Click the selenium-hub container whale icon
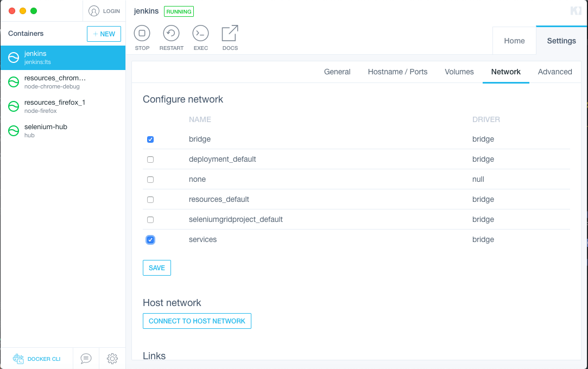The width and height of the screenshot is (588, 369). [13, 130]
